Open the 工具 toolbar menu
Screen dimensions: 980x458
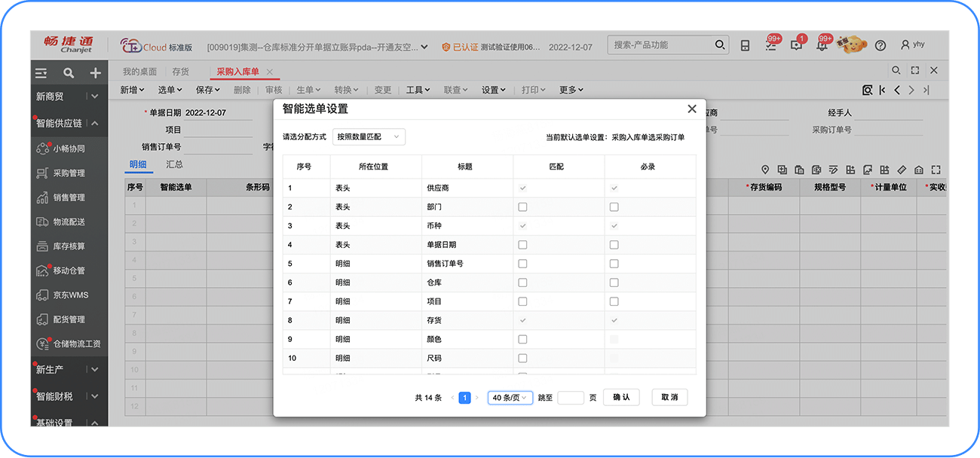coord(418,90)
